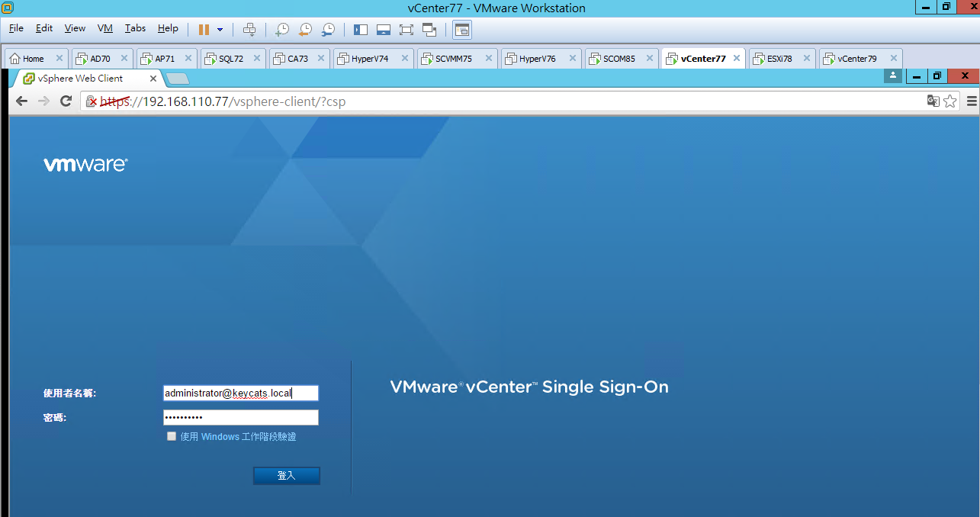Click the vSphere Web Client browser tab
Image resolution: width=980 pixels, height=517 pixels.
point(88,79)
